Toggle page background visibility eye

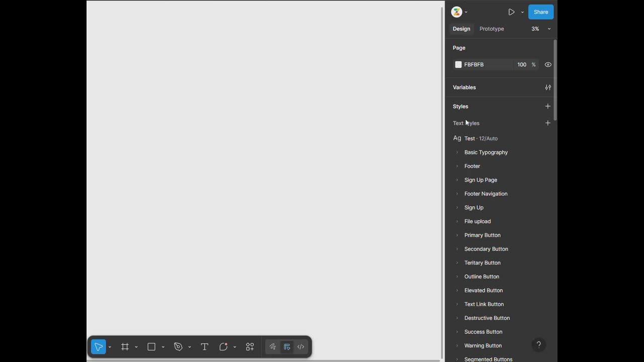click(548, 64)
